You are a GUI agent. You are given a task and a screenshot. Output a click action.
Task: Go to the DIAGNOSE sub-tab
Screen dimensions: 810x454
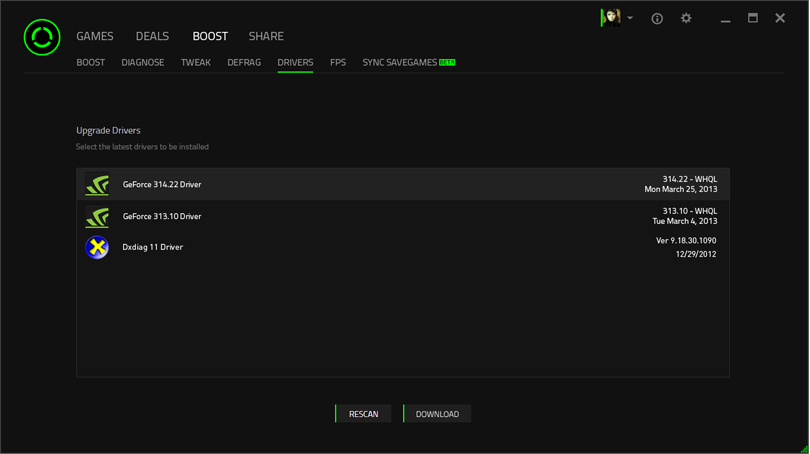pyautogui.click(x=143, y=62)
